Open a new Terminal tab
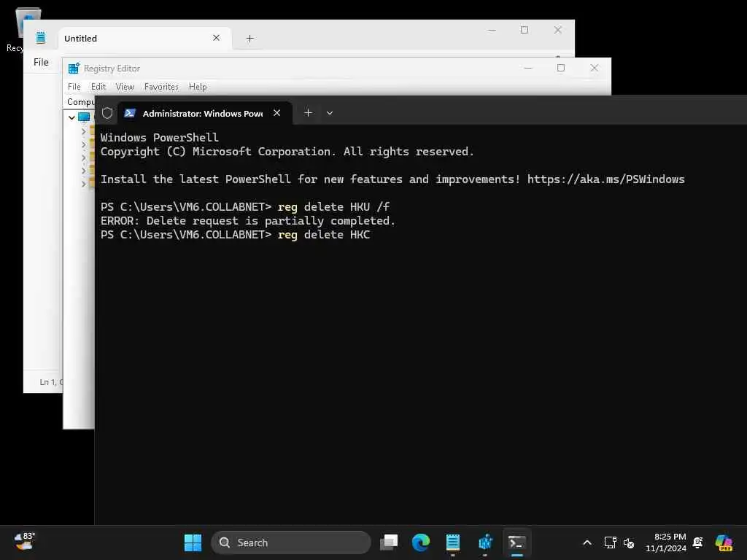Screen dimensions: 747x560 pyautogui.click(x=309, y=113)
